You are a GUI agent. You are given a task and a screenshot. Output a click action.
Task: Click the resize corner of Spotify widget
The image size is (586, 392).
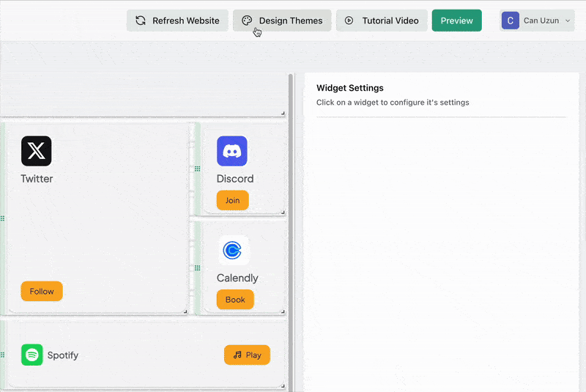(283, 385)
